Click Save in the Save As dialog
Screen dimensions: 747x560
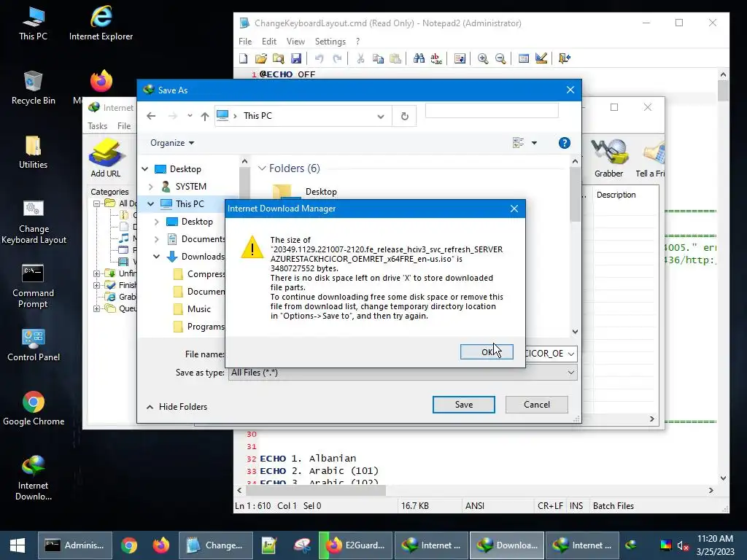[463, 404]
